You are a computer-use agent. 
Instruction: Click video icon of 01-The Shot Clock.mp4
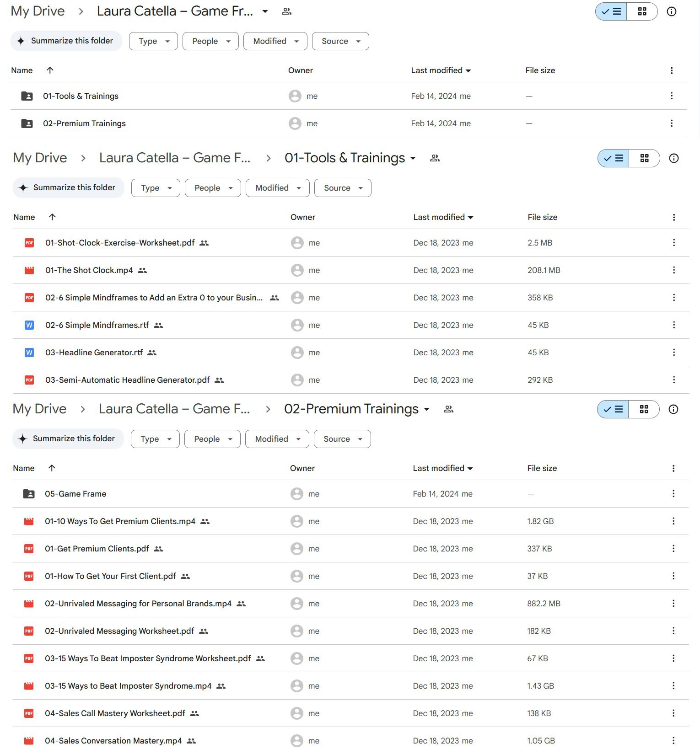[29, 270]
